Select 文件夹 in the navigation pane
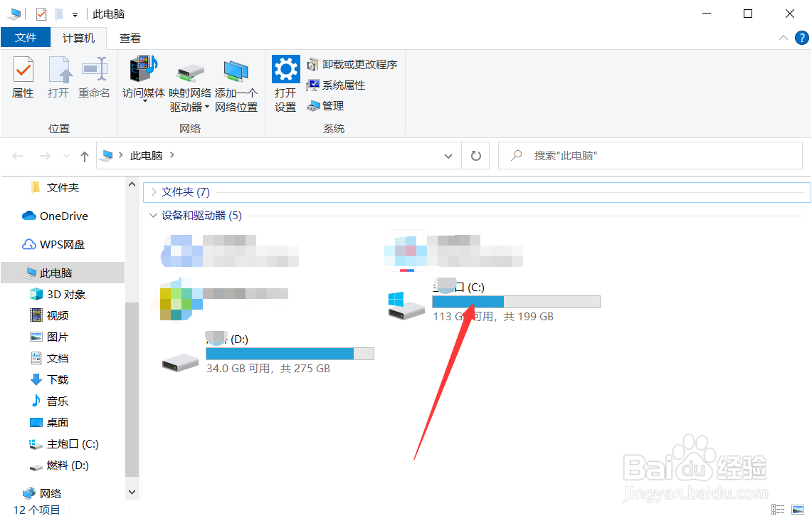The image size is (812, 521). pyautogui.click(x=62, y=187)
